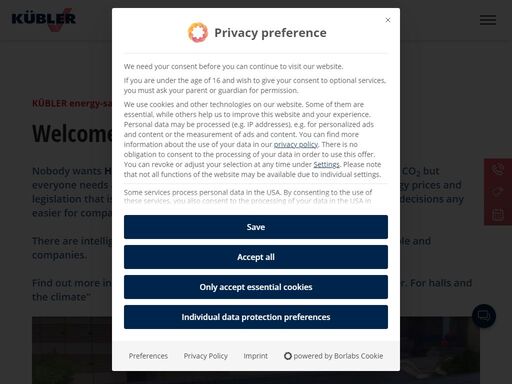Click the KÜBLER logo
The width and height of the screenshot is (512, 384).
[x=44, y=20]
